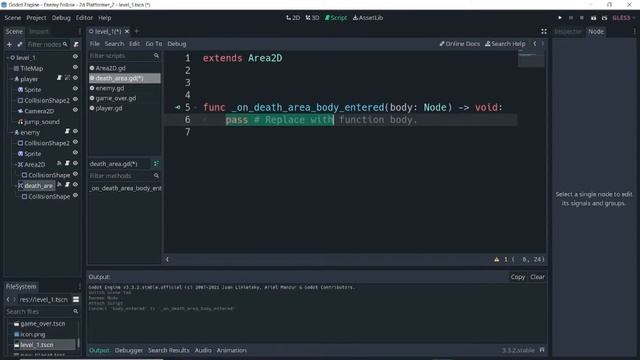Collapse the script panel with the left arrow
640x360 pixels.
pyautogui.click(x=167, y=260)
